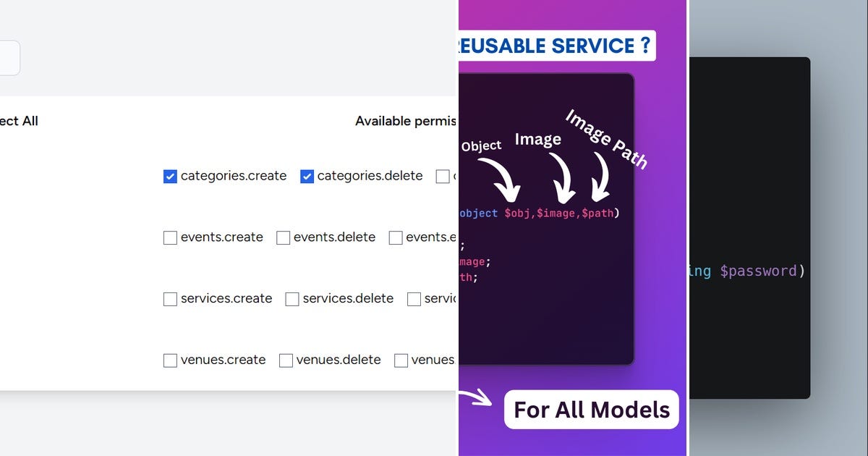
Task: Click the rotated Image Path label
Action: (606, 138)
